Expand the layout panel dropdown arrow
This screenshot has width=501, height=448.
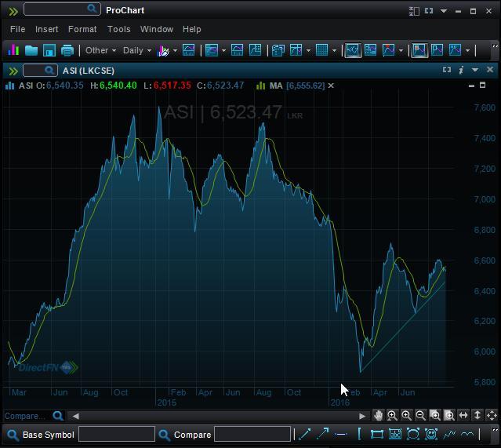pyautogui.click(x=308, y=50)
